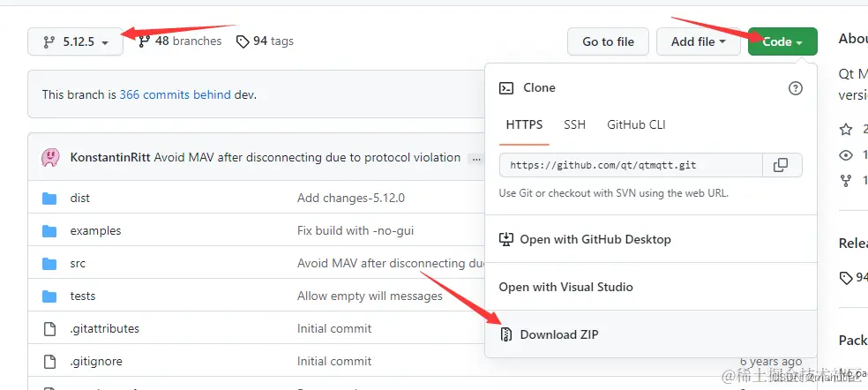Open the 5.12.5 branch selector dropdown
Screen dimensions: 868x390
pyautogui.click(x=75, y=42)
